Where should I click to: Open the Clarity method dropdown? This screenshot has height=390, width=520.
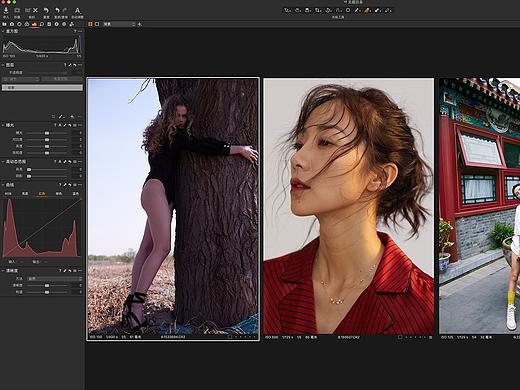pos(55,278)
